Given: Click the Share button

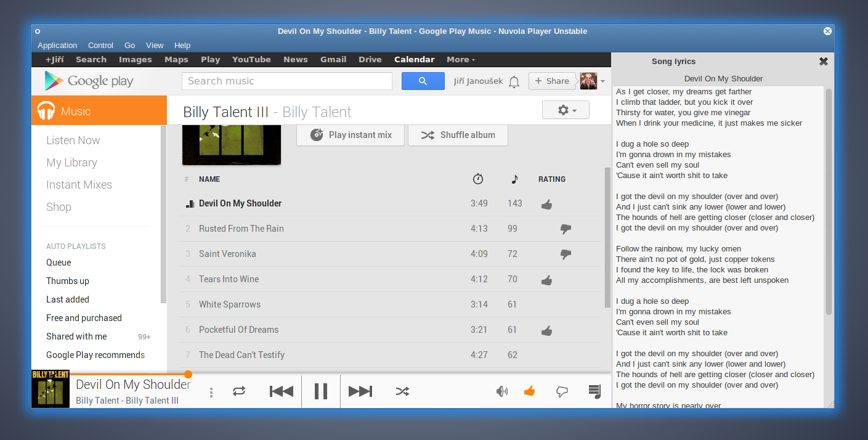Looking at the screenshot, I should tap(551, 81).
